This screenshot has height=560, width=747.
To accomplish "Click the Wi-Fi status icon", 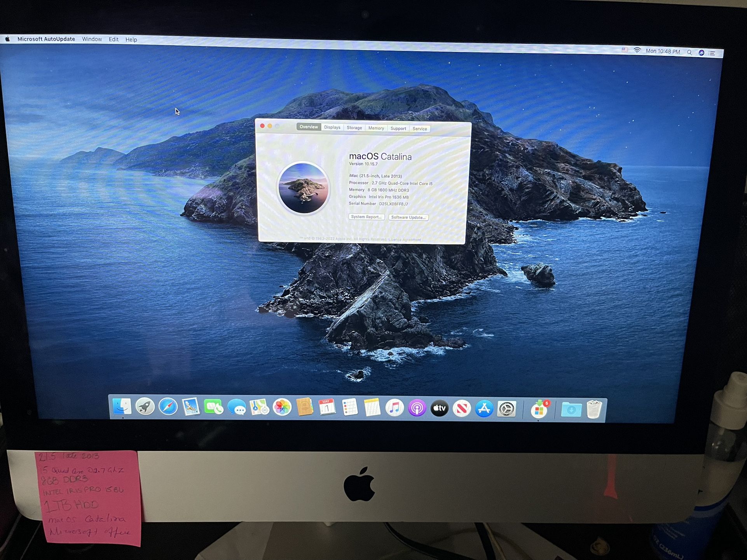I will [637, 50].
